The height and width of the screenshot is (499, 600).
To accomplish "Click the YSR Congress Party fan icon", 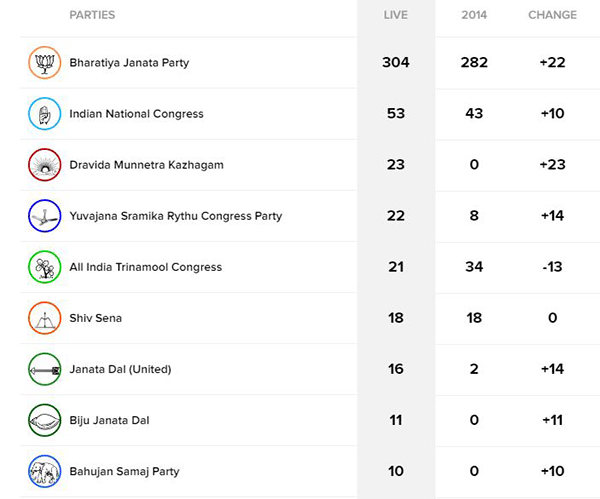I will (x=44, y=216).
